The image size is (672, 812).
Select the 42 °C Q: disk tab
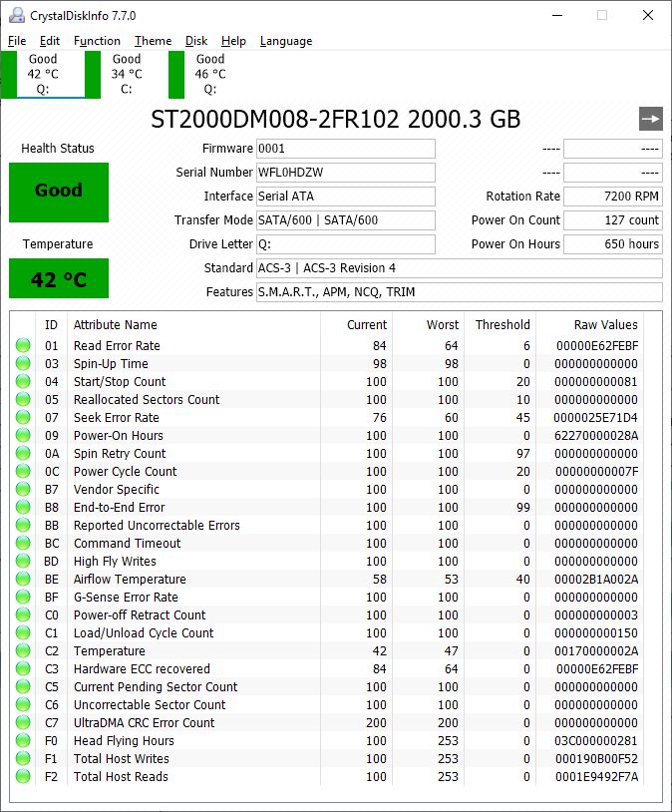click(43, 74)
